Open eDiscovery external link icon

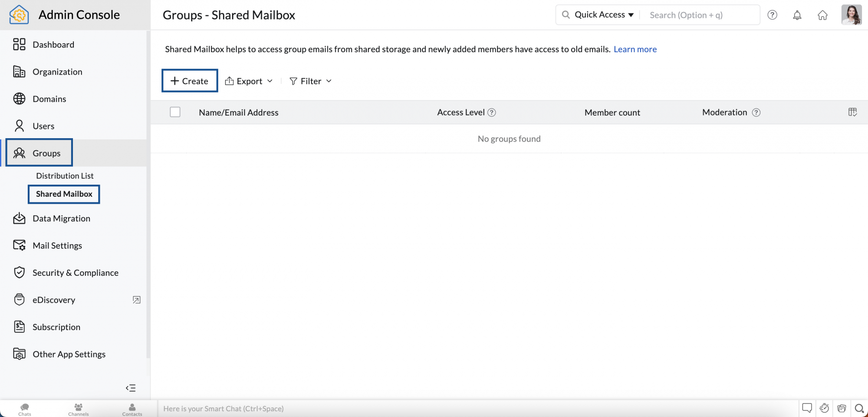pos(136,300)
